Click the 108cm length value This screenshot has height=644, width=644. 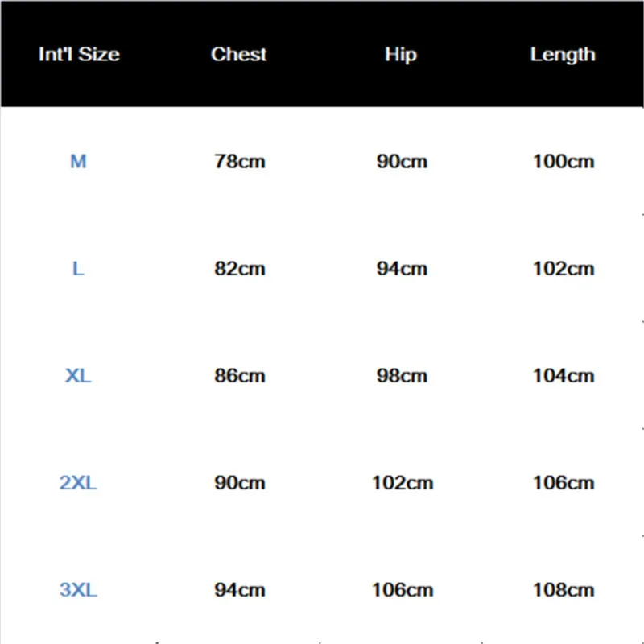(x=564, y=590)
